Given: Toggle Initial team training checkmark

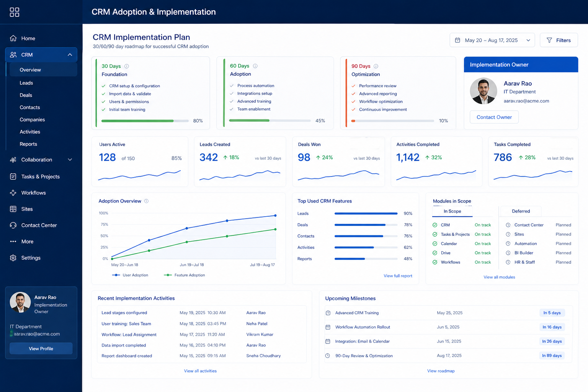Looking at the screenshot, I should click(x=103, y=109).
